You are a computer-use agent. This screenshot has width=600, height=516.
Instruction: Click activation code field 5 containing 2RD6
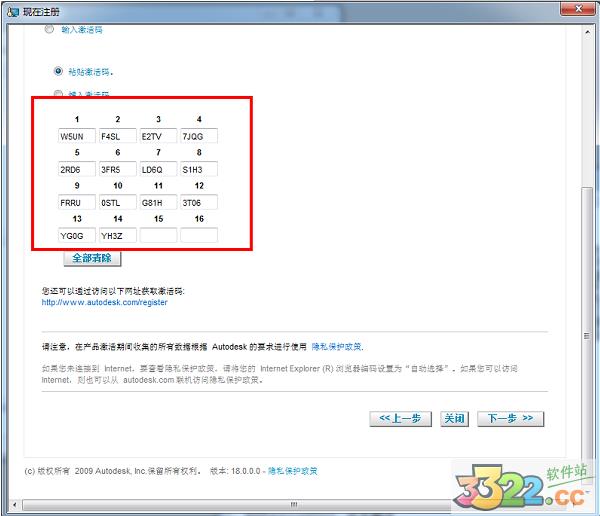click(x=77, y=169)
